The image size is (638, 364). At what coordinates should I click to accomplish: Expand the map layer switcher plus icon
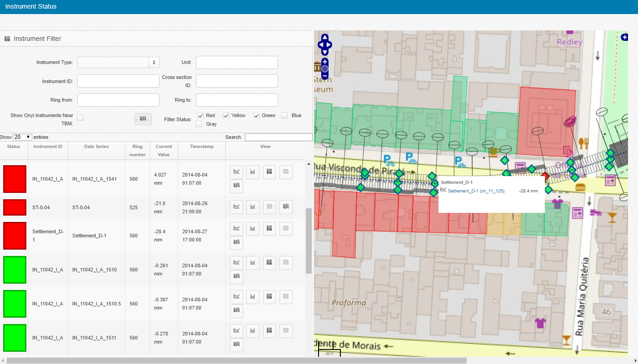click(x=625, y=37)
